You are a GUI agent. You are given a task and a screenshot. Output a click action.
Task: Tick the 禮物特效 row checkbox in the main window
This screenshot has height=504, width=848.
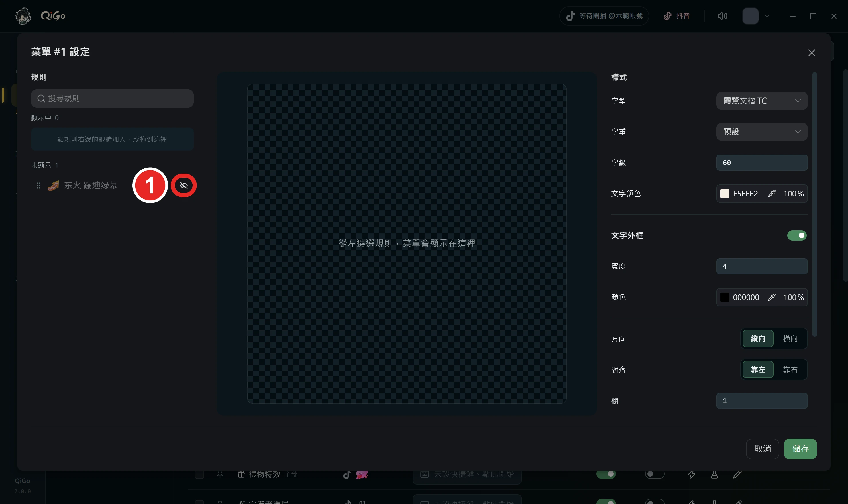tap(199, 474)
